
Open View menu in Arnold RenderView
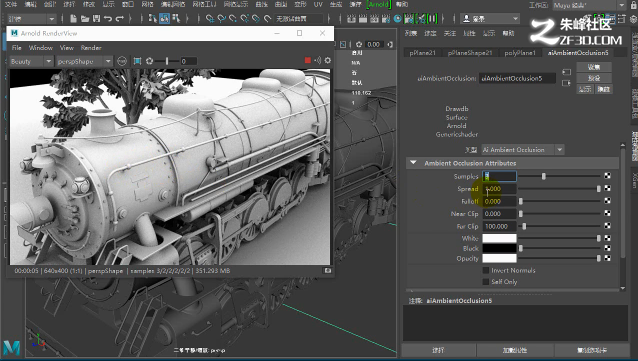click(x=67, y=48)
